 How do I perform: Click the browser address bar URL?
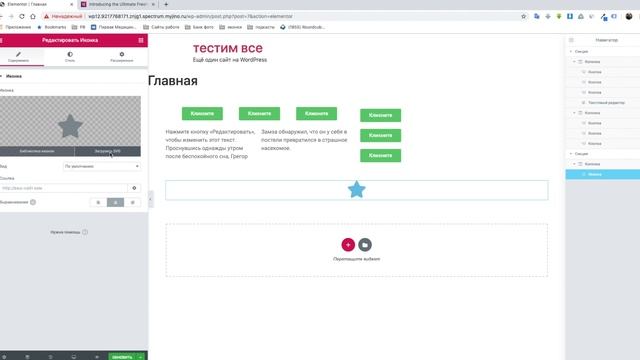click(190, 16)
